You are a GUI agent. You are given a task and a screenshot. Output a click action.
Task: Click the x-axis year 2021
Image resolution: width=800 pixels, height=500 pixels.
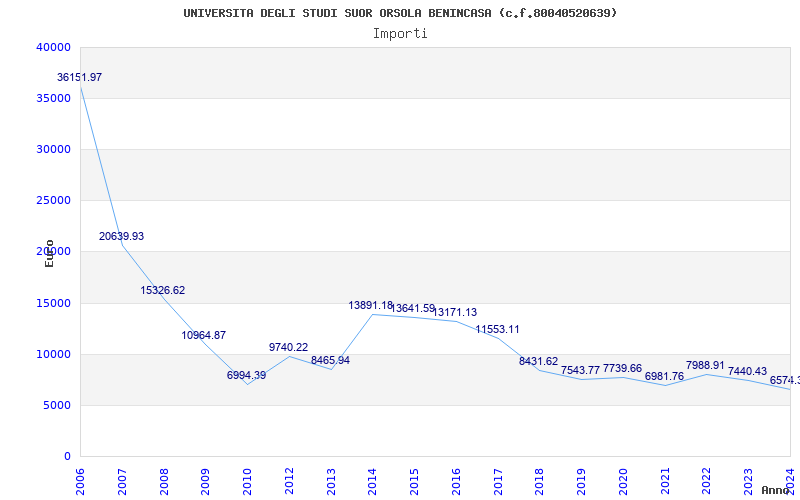[x=665, y=482]
